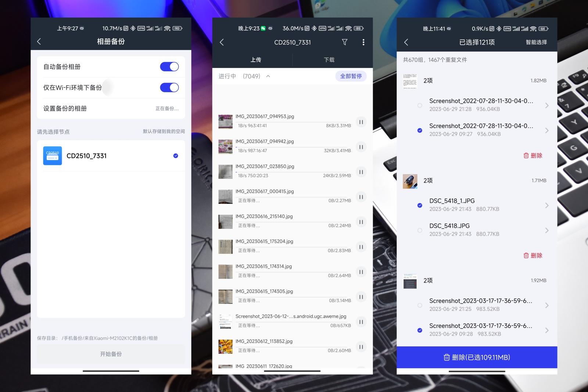Screen dimensions: 588x392
Task: Click the CD2510_7331 node name
Action: click(x=86, y=156)
